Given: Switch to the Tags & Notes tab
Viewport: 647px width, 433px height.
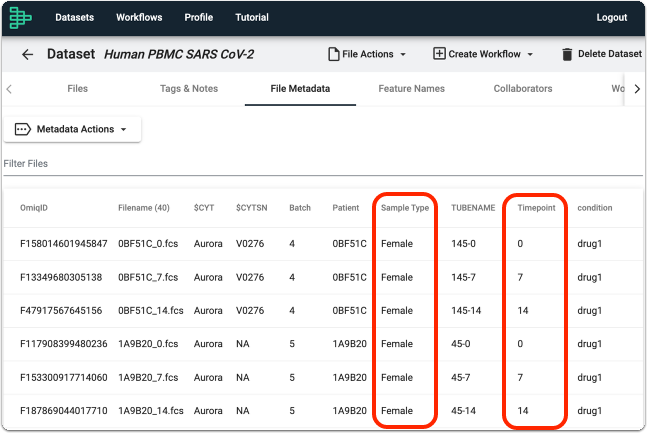Looking at the screenshot, I should 189,89.
